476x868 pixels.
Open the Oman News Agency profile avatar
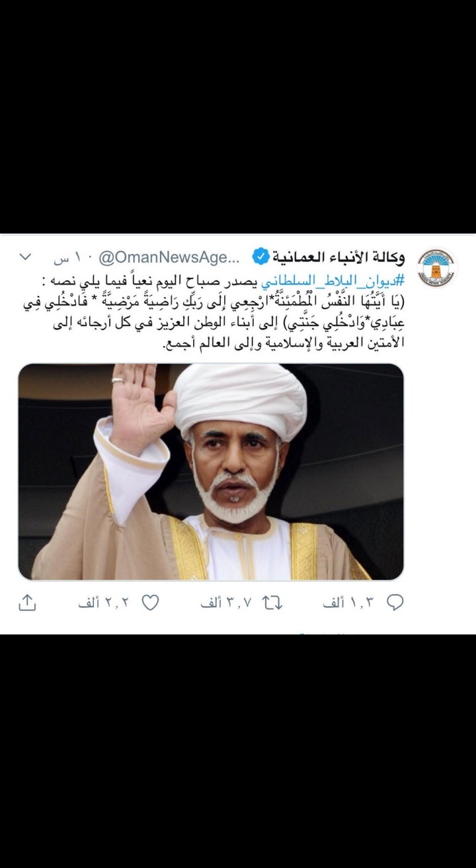[x=437, y=267]
